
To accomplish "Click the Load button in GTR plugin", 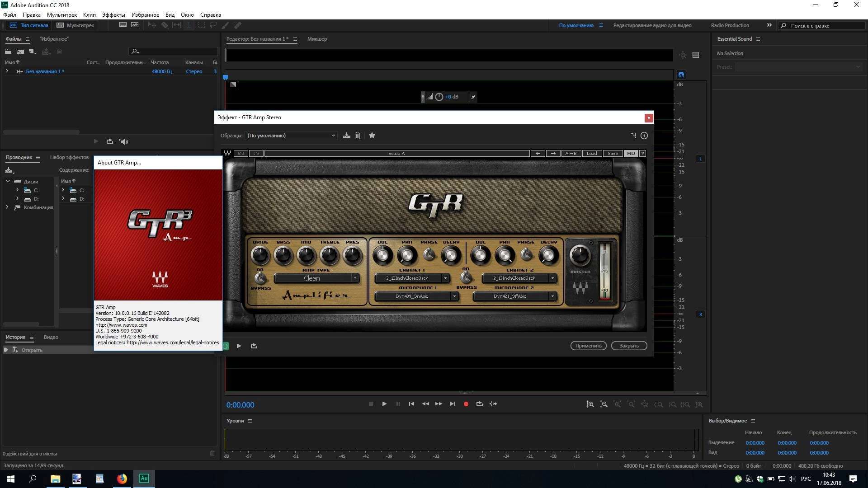I will tap(592, 153).
